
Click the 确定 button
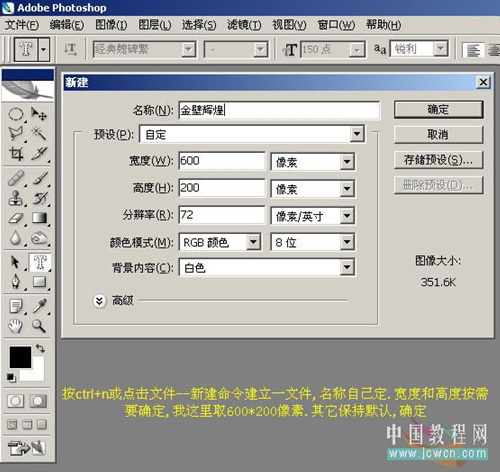pyautogui.click(x=438, y=109)
